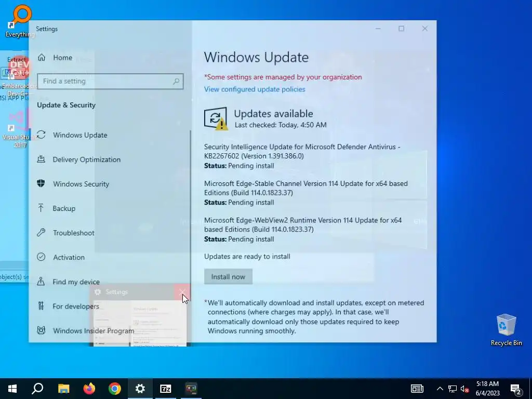The width and height of the screenshot is (532, 399).
Task: Click the Install now button
Action: pos(228,277)
